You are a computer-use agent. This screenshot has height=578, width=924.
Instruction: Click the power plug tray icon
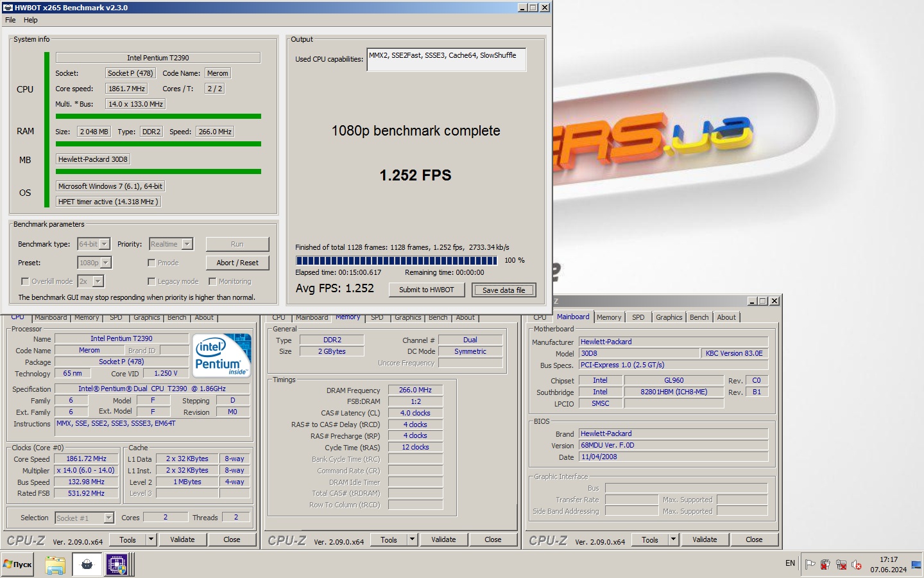tap(825, 565)
